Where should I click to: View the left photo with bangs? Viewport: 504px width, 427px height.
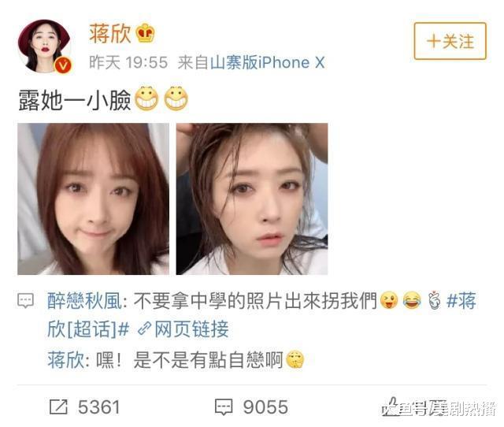coord(93,199)
